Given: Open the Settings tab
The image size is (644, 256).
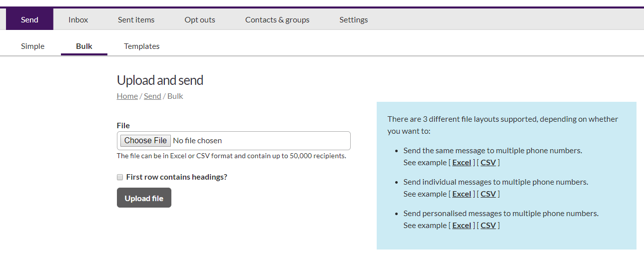Looking at the screenshot, I should click(x=353, y=20).
